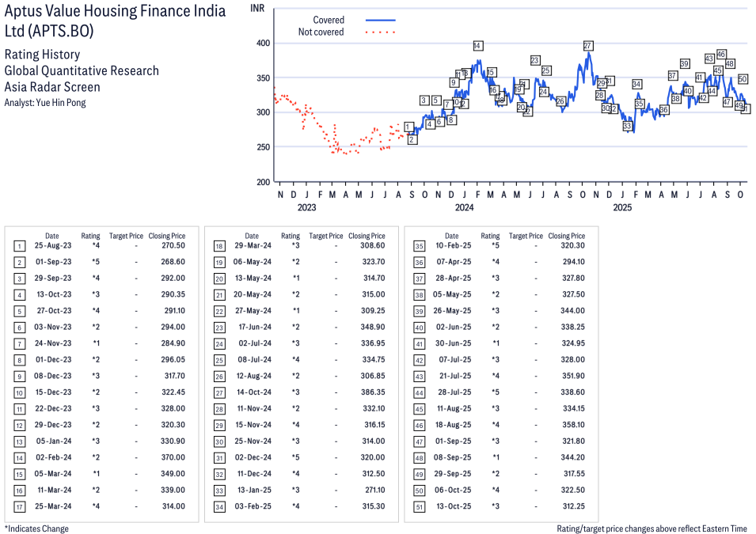The height and width of the screenshot is (534, 756).
Task: Select chart marker 50 at right edge
Action: (743, 79)
